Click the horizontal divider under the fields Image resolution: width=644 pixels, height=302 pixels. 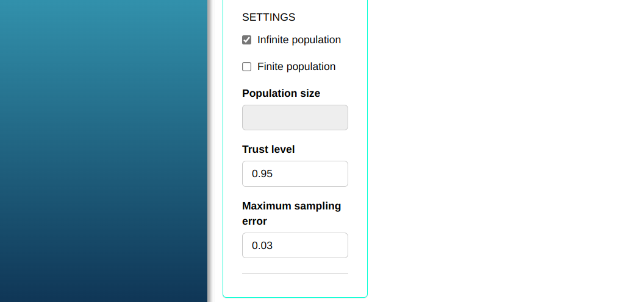click(295, 274)
